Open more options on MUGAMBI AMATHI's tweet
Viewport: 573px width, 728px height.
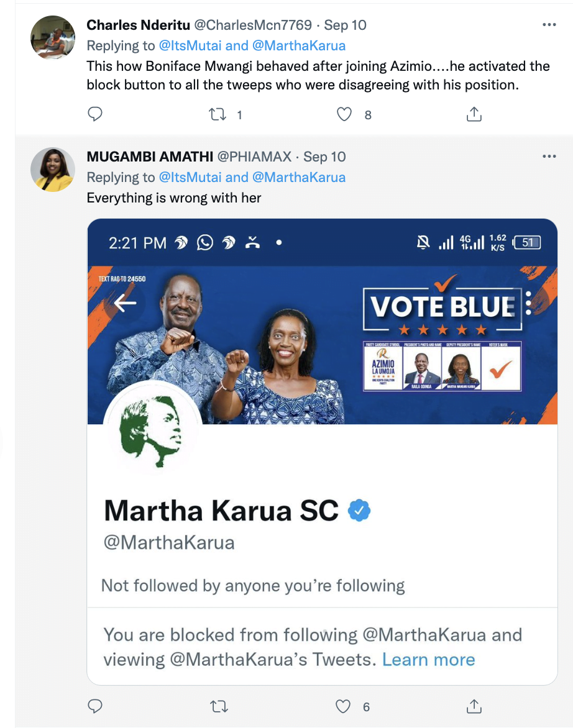point(549,157)
